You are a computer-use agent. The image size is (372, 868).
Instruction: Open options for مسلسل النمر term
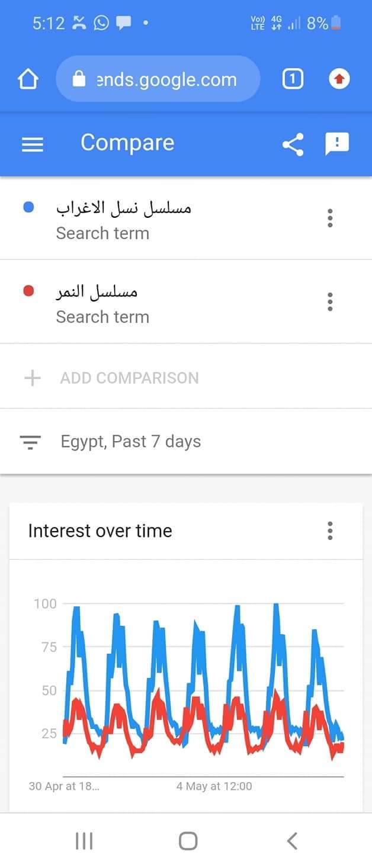[330, 302]
